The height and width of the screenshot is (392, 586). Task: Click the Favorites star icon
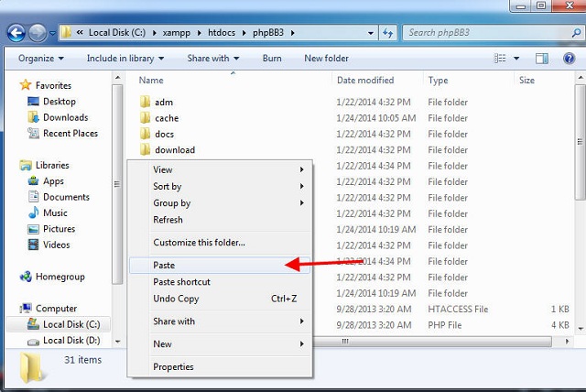(26, 85)
